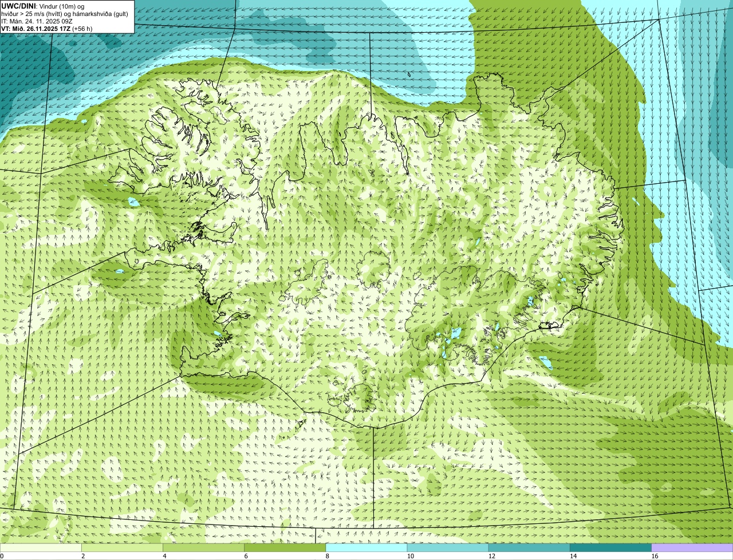Click the '10' tick label on the scale

(x=410, y=556)
